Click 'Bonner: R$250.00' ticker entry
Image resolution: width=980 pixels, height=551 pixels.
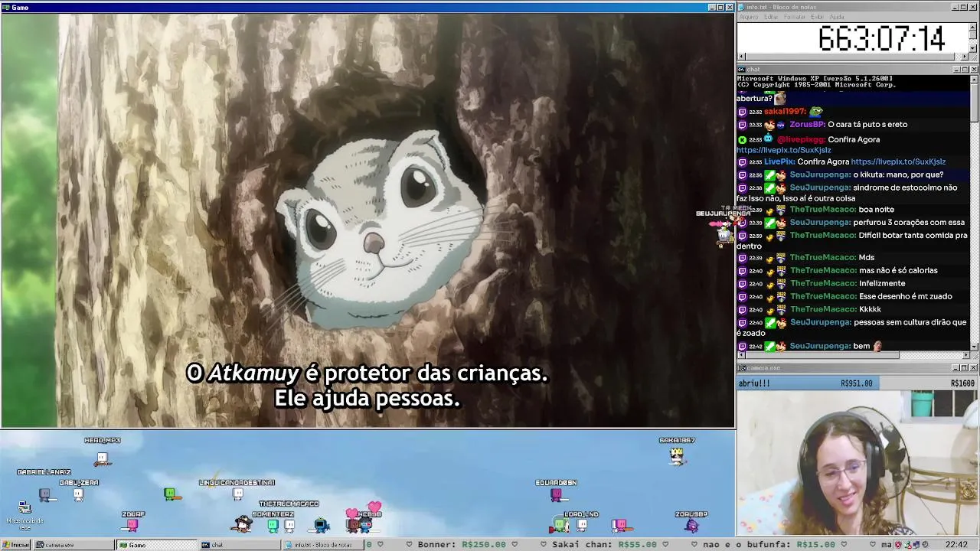(462, 545)
